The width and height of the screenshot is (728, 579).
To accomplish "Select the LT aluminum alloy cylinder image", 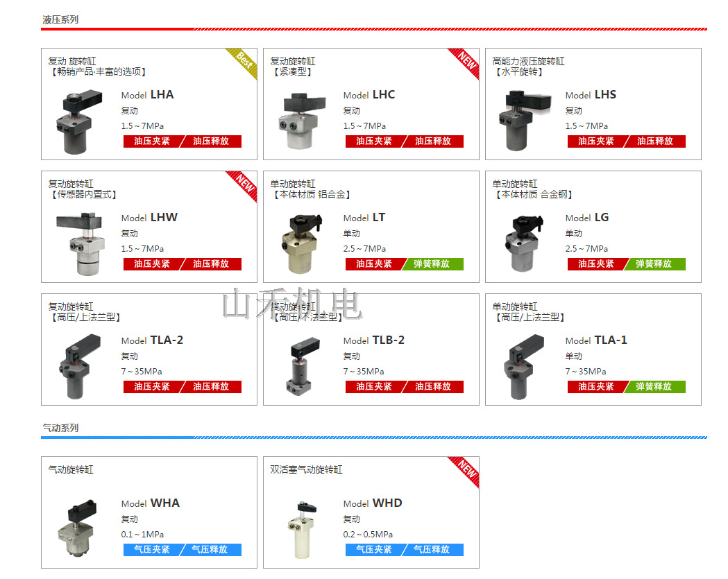I will [x=302, y=244].
